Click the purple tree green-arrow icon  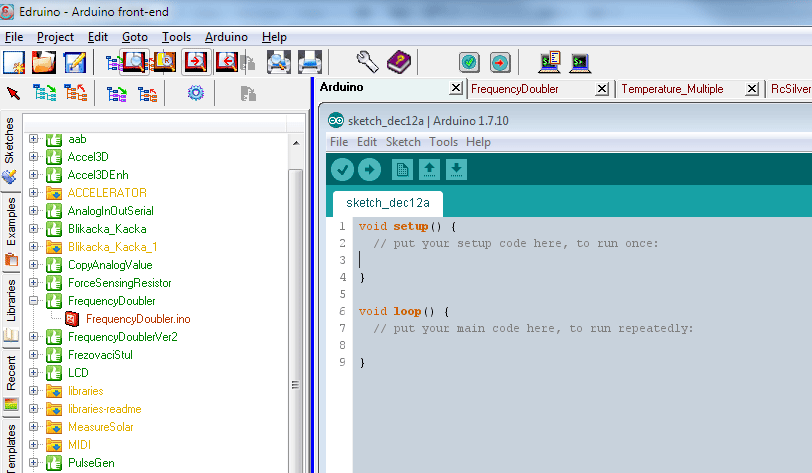coord(117,94)
